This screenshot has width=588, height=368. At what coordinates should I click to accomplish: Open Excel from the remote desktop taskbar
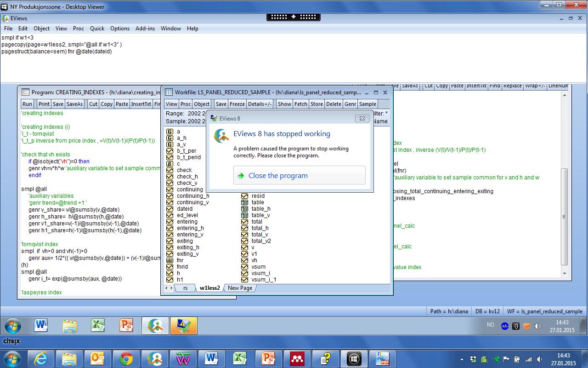pos(98,326)
